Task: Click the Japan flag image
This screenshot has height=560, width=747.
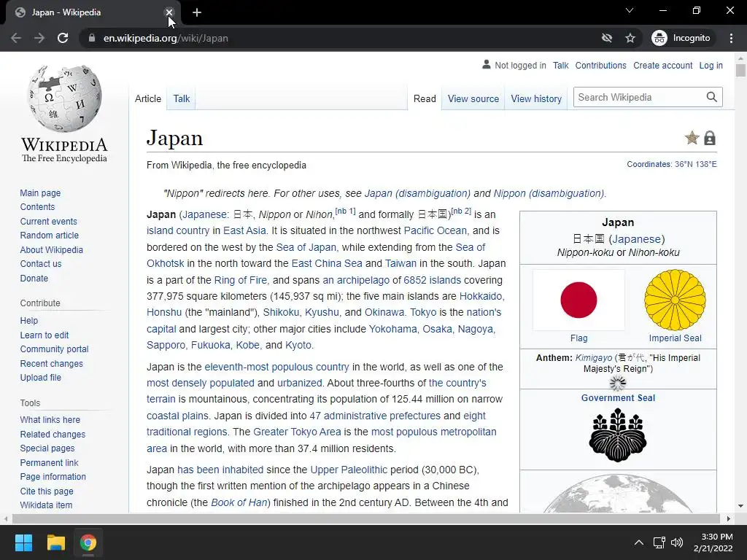Action: pyautogui.click(x=578, y=300)
